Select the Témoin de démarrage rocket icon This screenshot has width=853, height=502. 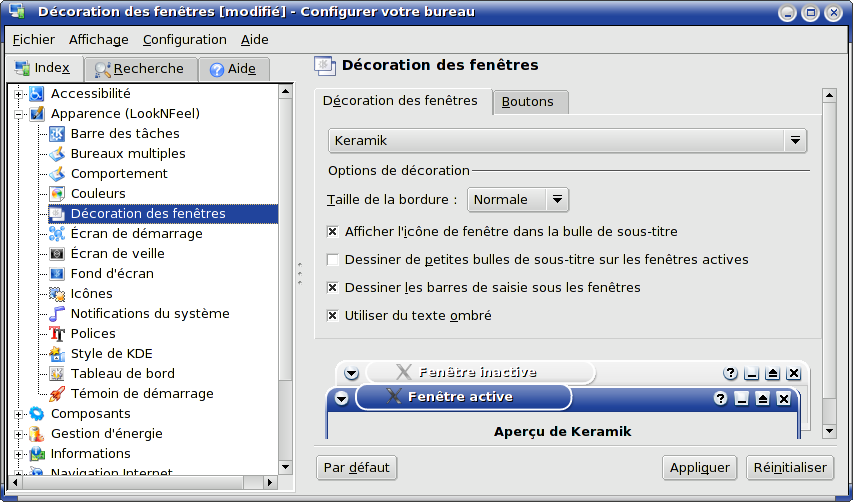point(57,393)
